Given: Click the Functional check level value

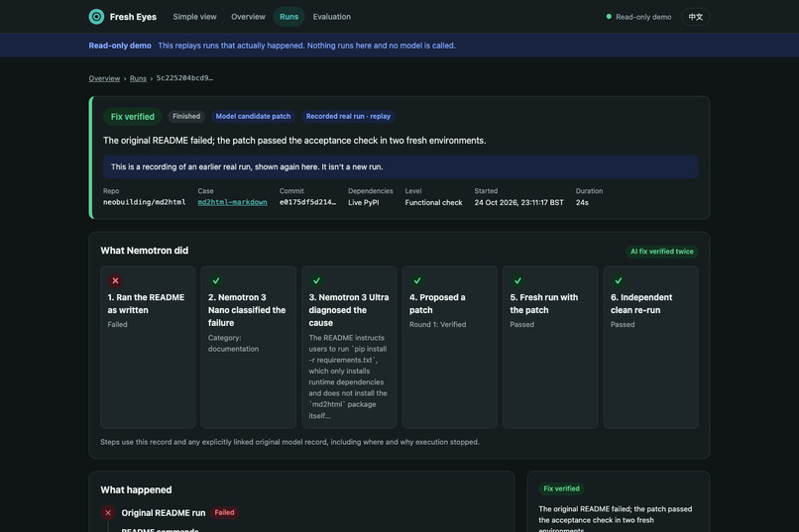Looking at the screenshot, I should (x=433, y=203).
